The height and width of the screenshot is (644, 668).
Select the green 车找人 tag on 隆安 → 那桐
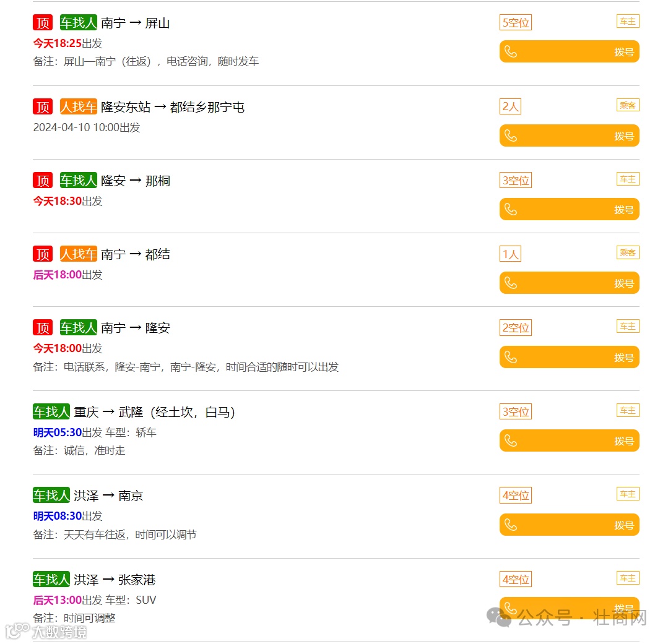79,181
